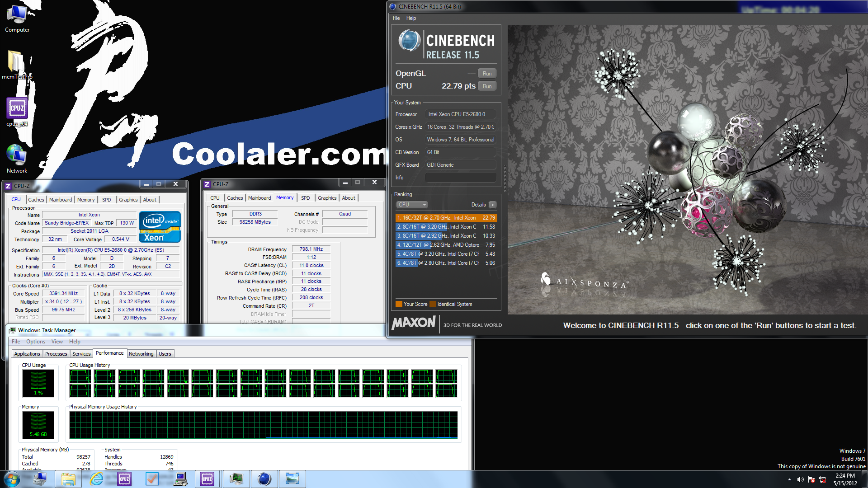Open the Services tab in Task Manager
The image size is (868, 488).
(x=81, y=354)
